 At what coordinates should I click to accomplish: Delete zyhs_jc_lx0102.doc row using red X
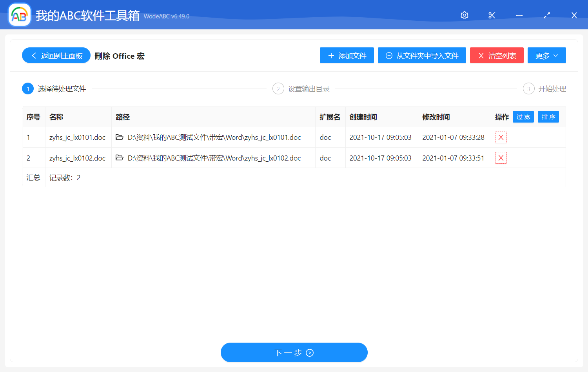501,158
